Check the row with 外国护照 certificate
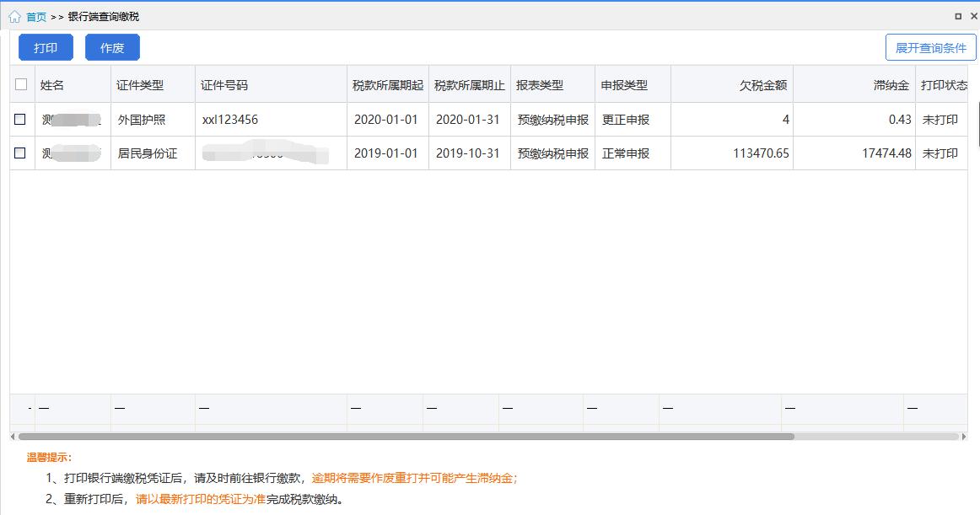980x515 pixels. 20,120
